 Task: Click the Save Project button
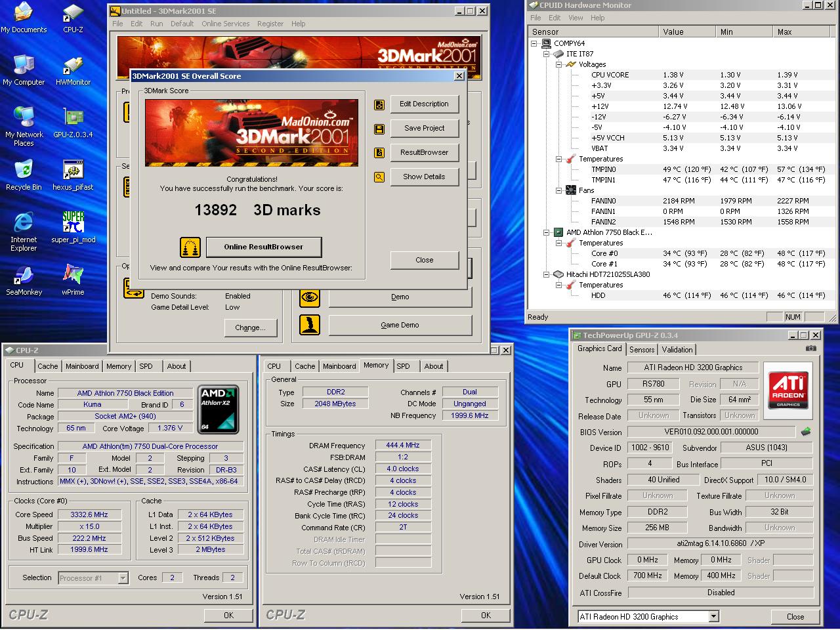click(x=424, y=128)
